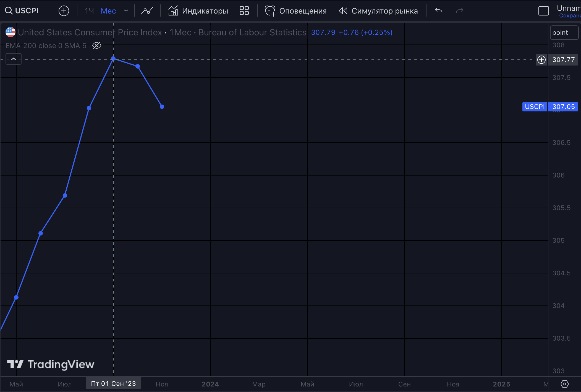
Task: Open the layout setup square icon
Action: tap(543, 11)
